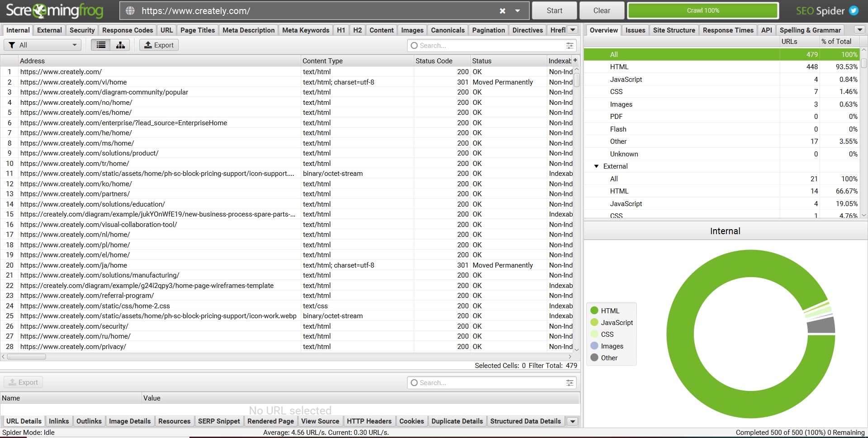
Task: Click the plus icon to add columns
Action: click(x=575, y=61)
